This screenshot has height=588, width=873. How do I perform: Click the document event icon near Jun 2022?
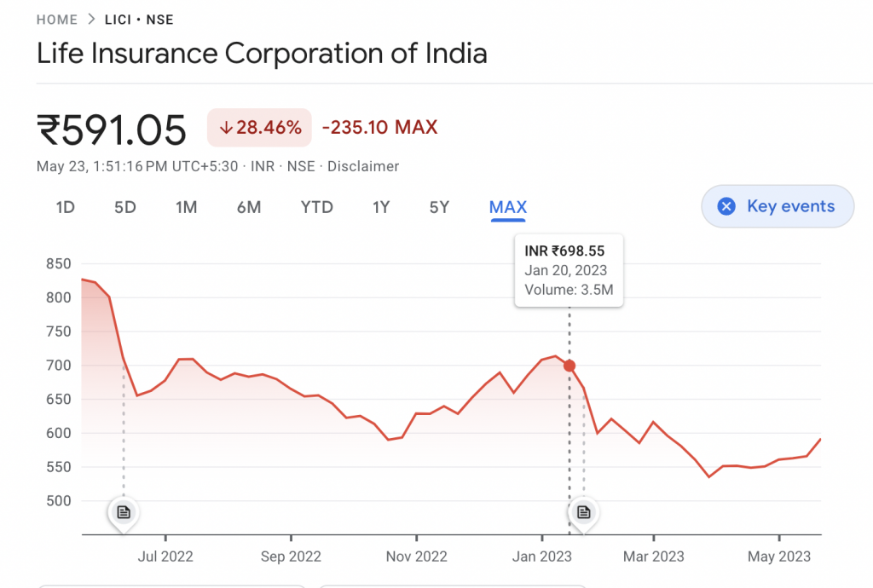[124, 512]
